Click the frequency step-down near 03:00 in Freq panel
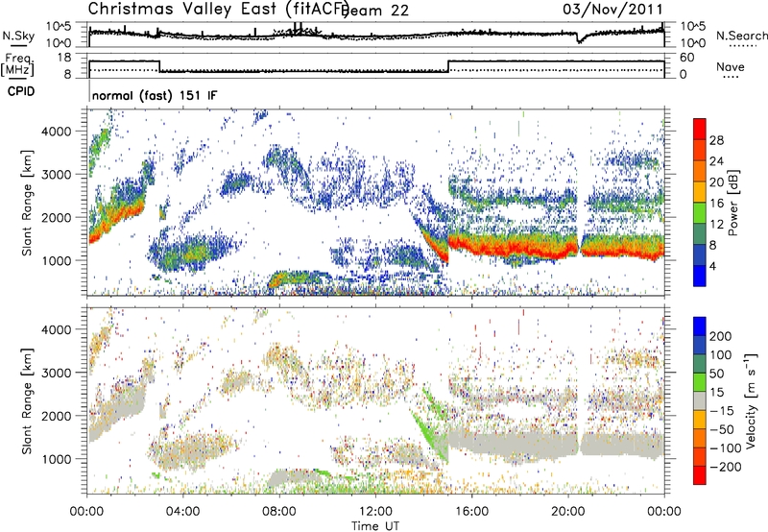The image size is (768, 532). click(x=160, y=66)
